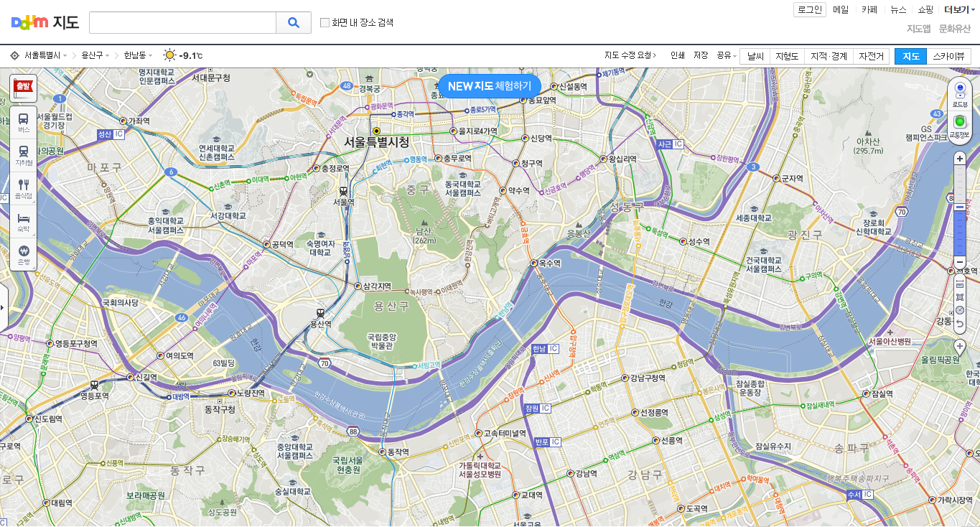The image size is (980, 527).
Task: Click the NEW 지도 체험하기 banner button
Action: click(x=488, y=85)
